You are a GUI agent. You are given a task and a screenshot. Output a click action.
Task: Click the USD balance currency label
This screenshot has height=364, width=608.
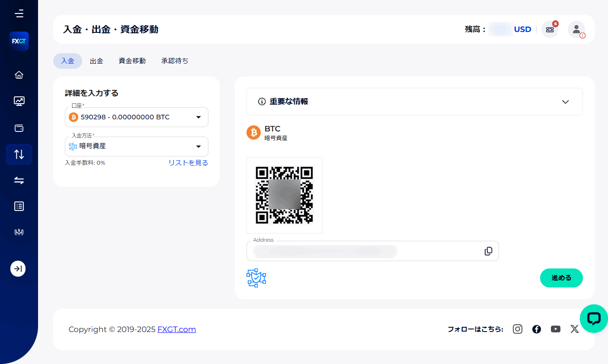tap(522, 29)
